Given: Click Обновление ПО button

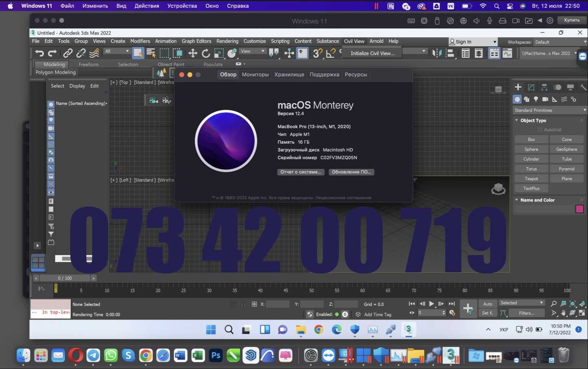Looking at the screenshot, I should [352, 172].
